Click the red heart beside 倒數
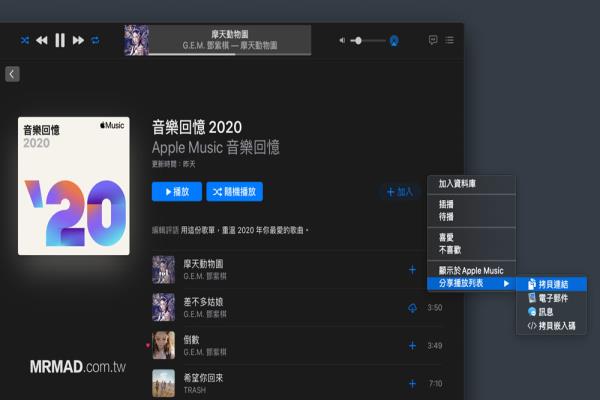This screenshot has height=400, width=600. tap(148, 345)
